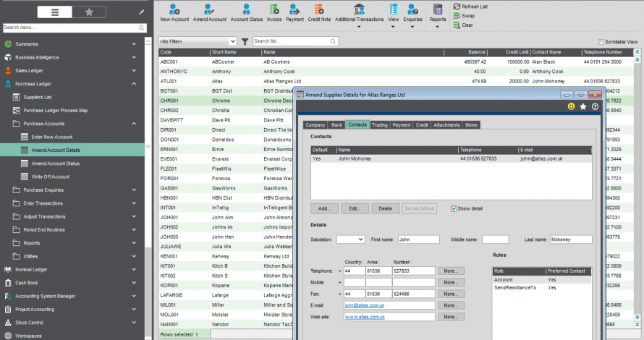
Task: Click the Enquiries toolbar icon
Action: (412, 16)
